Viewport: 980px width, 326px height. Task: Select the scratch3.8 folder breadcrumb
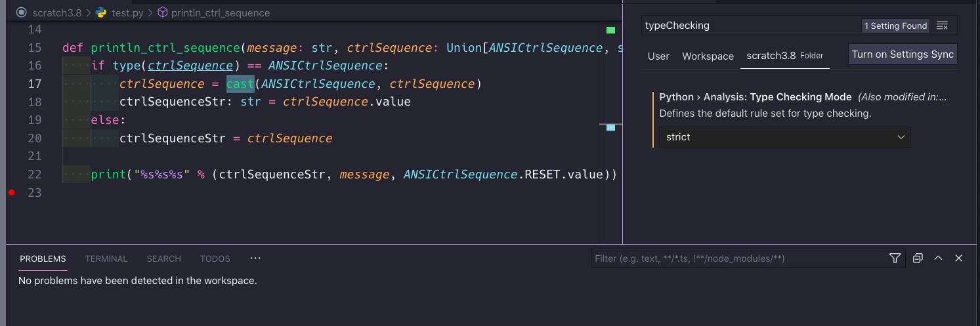(58, 12)
